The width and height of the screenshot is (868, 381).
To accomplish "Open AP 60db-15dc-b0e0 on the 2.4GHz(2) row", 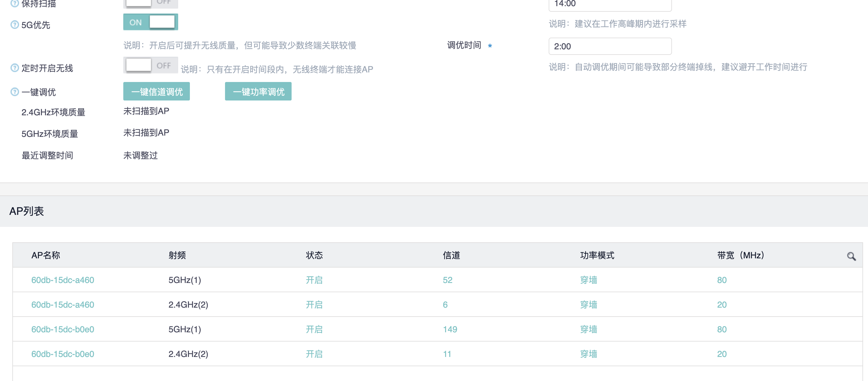I will (63, 354).
